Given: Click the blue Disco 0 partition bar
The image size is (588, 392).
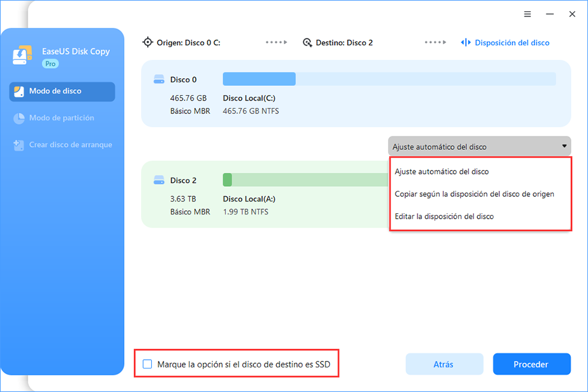Looking at the screenshot, I should (x=259, y=79).
